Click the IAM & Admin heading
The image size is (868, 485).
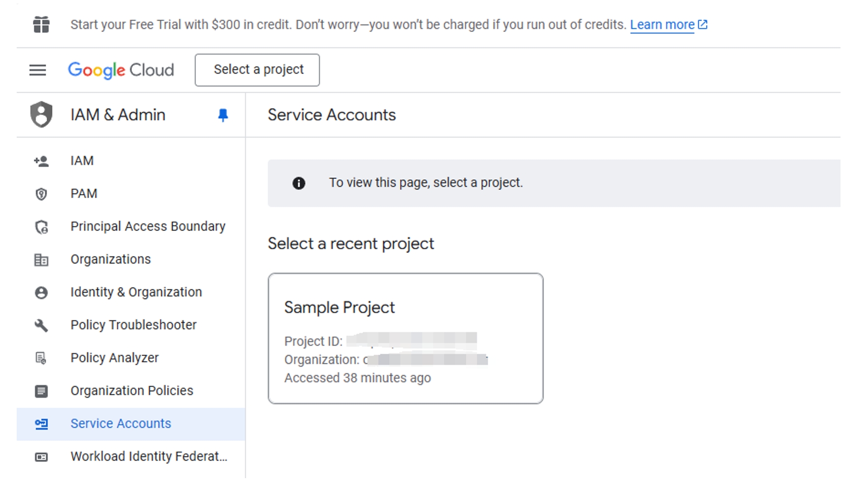(118, 115)
